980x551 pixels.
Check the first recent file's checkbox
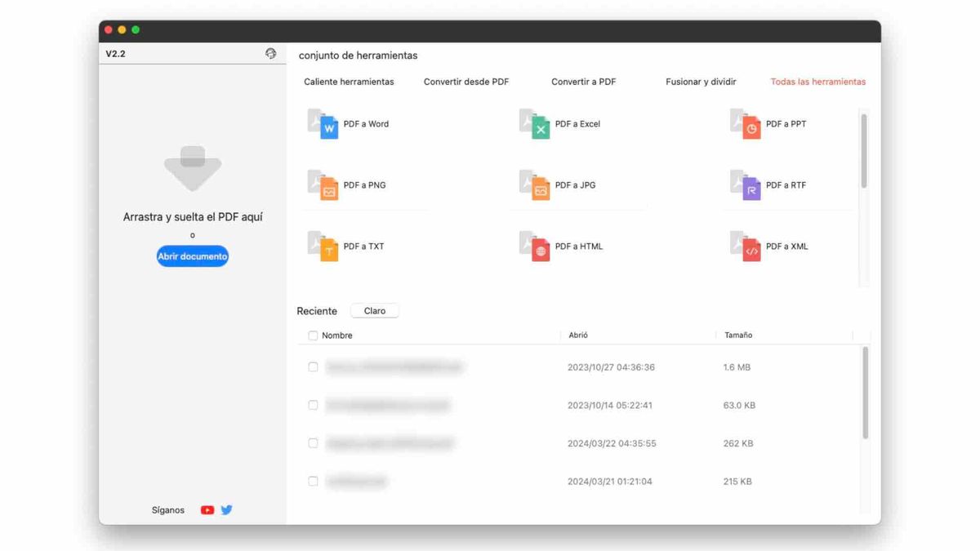pos(313,367)
